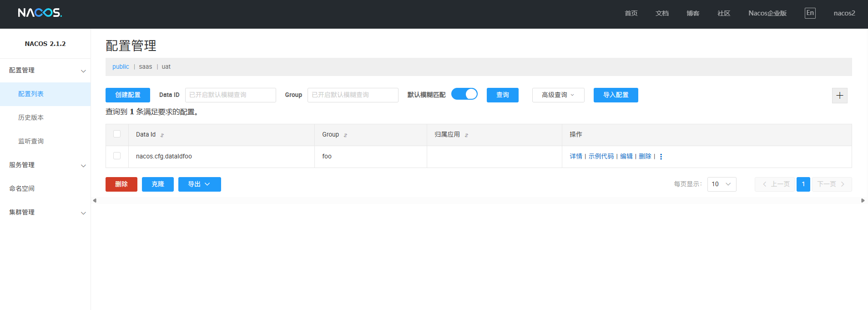Select the nacos.cfg.dataIdfoo row checkbox
This screenshot has width=868, height=310.
click(117, 156)
